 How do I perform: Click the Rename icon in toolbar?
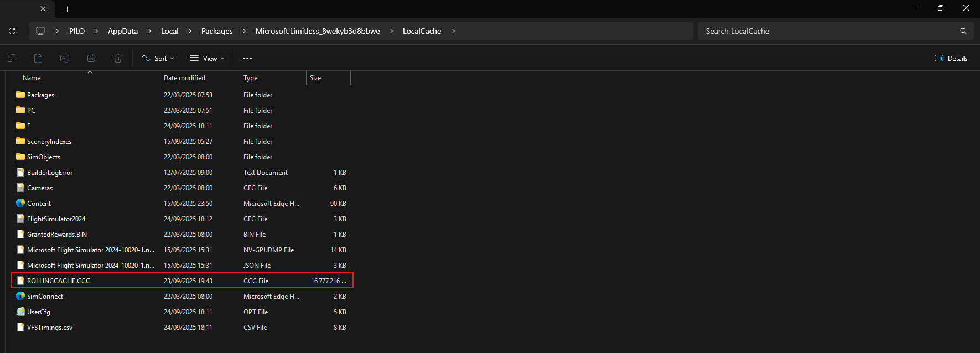point(65,58)
